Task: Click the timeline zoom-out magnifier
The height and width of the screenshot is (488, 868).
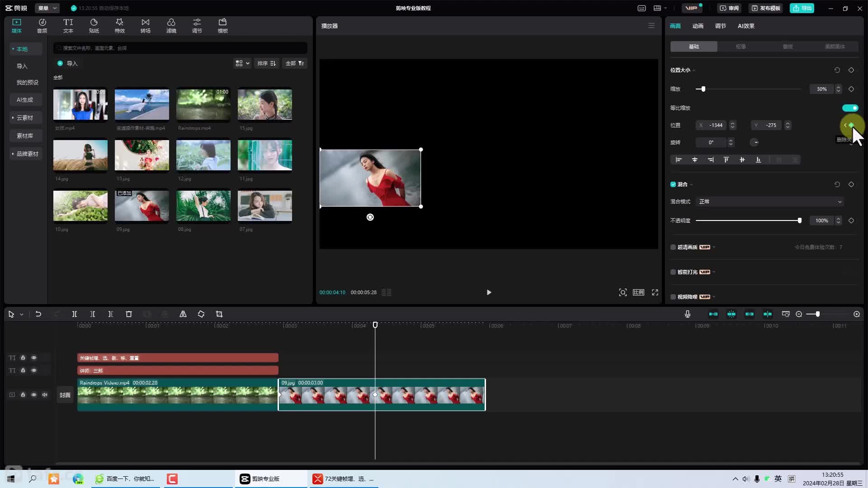Action: tap(799, 314)
